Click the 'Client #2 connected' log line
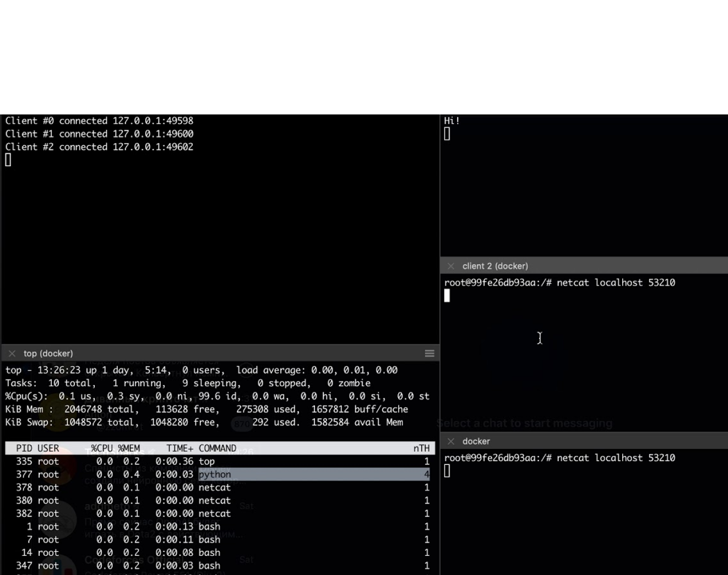Image resolution: width=728 pixels, height=575 pixels. coord(99,147)
